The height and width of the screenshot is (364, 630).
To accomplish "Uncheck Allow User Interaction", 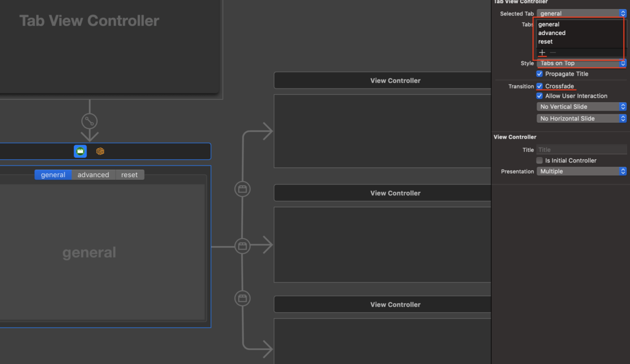I will (x=539, y=96).
